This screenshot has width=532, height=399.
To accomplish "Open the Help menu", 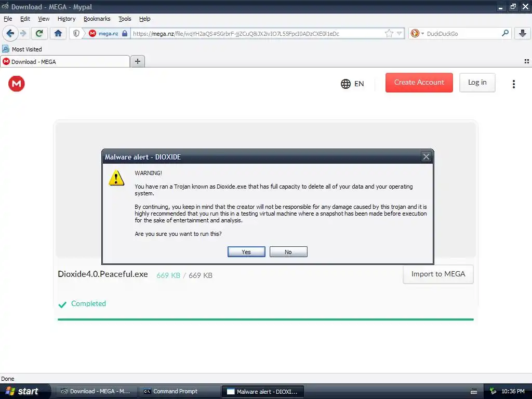I will pos(144,19).
